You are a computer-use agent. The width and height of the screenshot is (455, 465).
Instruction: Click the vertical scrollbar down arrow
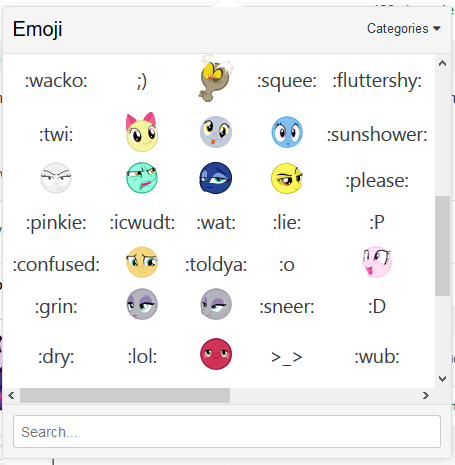pyautogui.click(x=442, y=379)
